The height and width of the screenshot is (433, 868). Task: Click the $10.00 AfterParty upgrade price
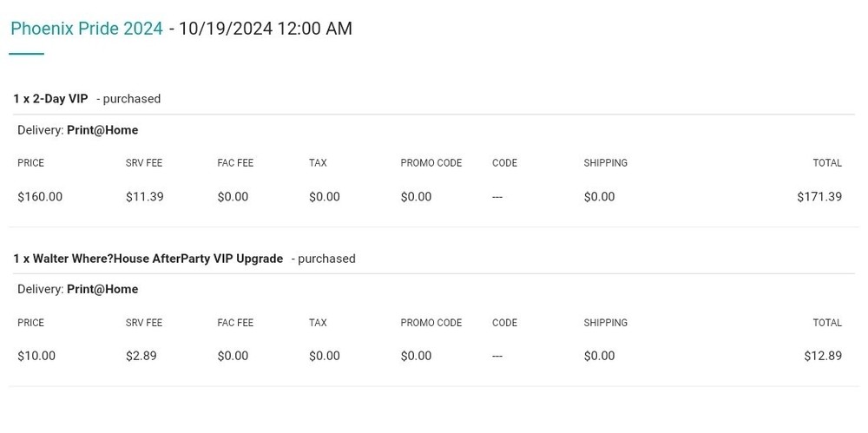click(x=36, y=356)
